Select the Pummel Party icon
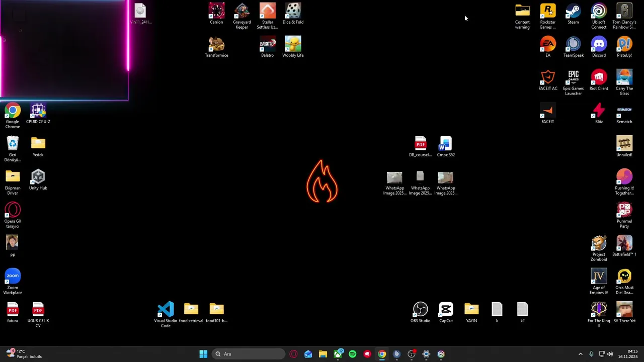 pos(624,215)
